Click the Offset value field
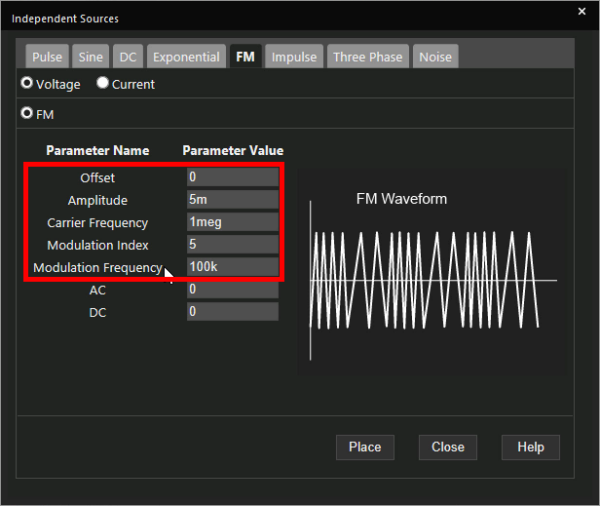600x506 pixels. (233, 177)
